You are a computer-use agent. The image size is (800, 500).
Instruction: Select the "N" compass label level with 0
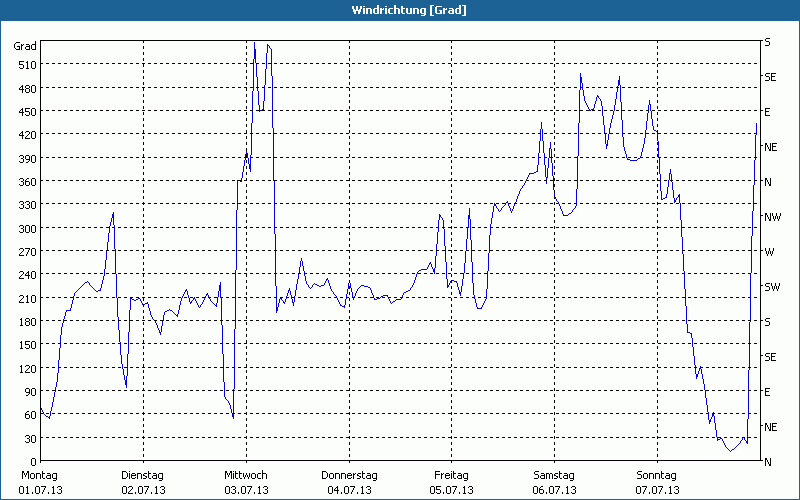pos(768,462)
